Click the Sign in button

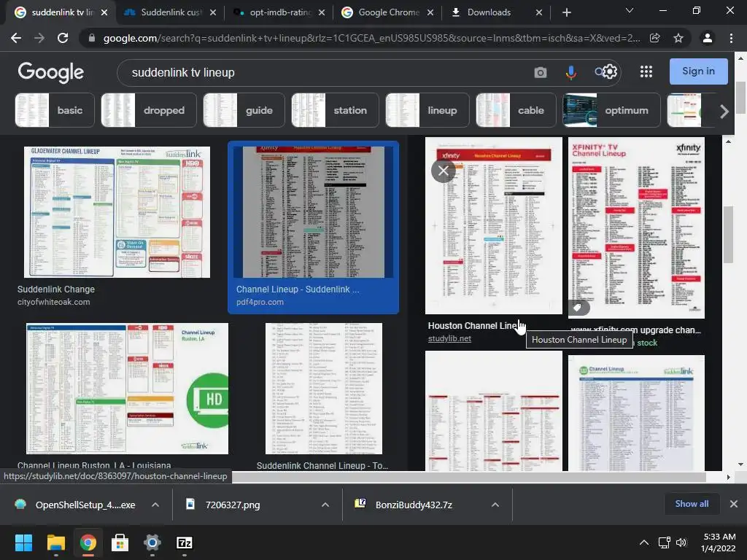click(698, 71)
